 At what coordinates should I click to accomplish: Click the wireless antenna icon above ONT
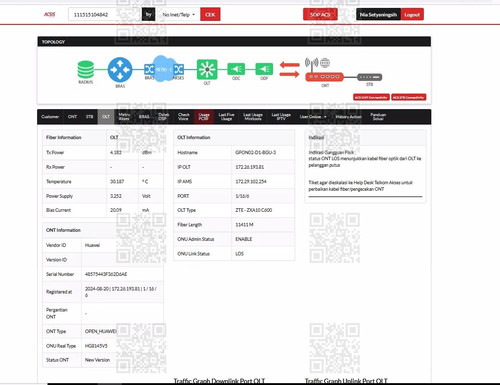311,64
